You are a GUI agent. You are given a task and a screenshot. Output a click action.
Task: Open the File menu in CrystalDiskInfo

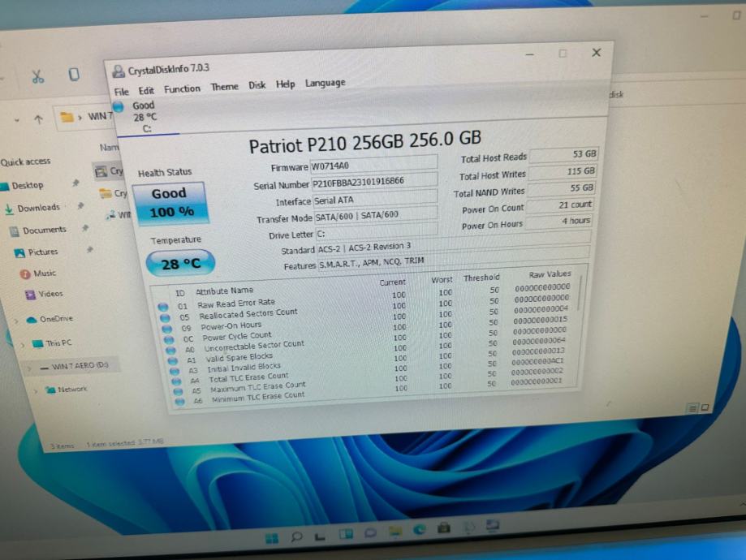pyautogui.click(x=121, y=92)
